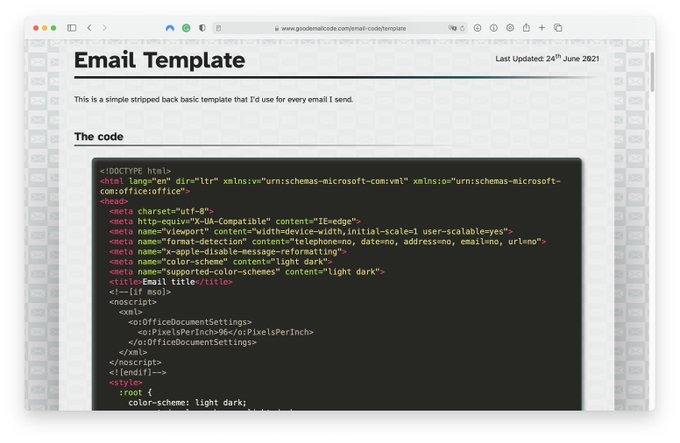Click the "<head>" tag line
The height and width of the screenshot is (443, 680).
click(x=114, y=201)
